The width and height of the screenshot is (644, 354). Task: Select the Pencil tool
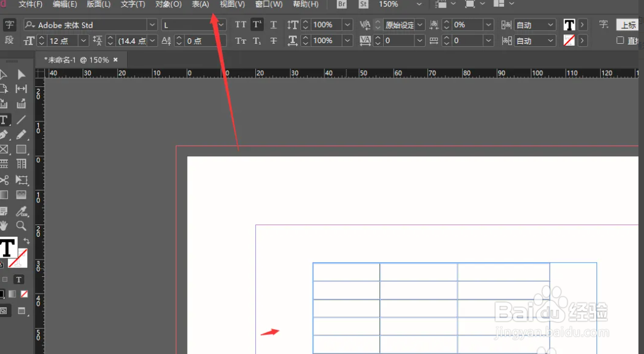point(22,134)
